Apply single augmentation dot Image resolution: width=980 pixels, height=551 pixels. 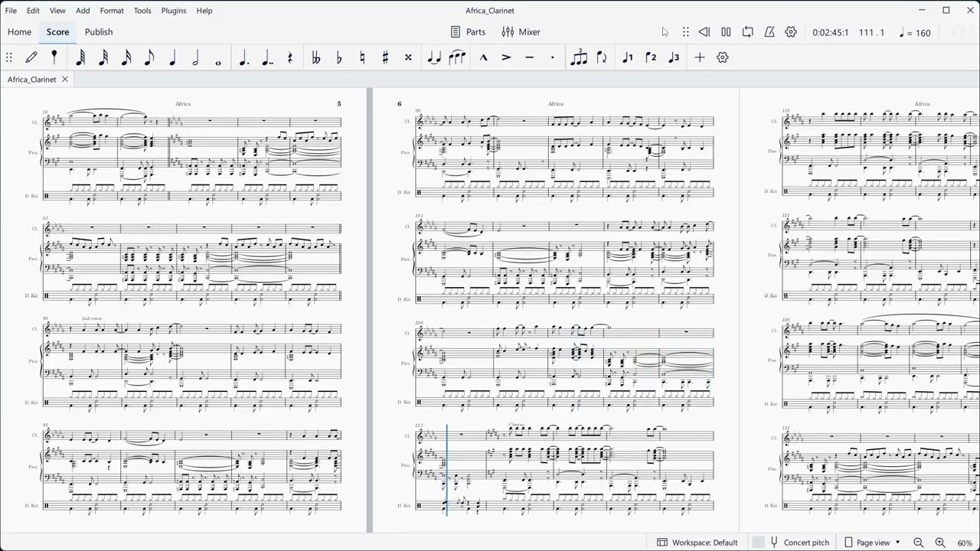(x=244, y=57)
